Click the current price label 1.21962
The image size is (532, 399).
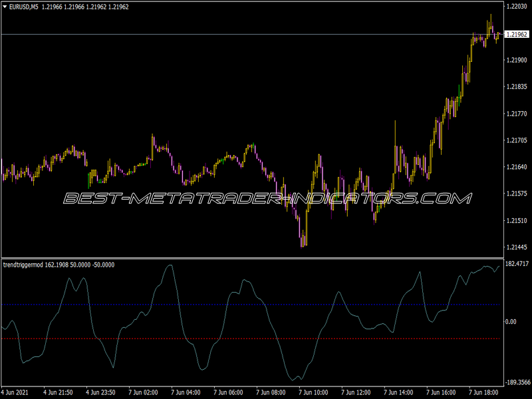[517, 35]
